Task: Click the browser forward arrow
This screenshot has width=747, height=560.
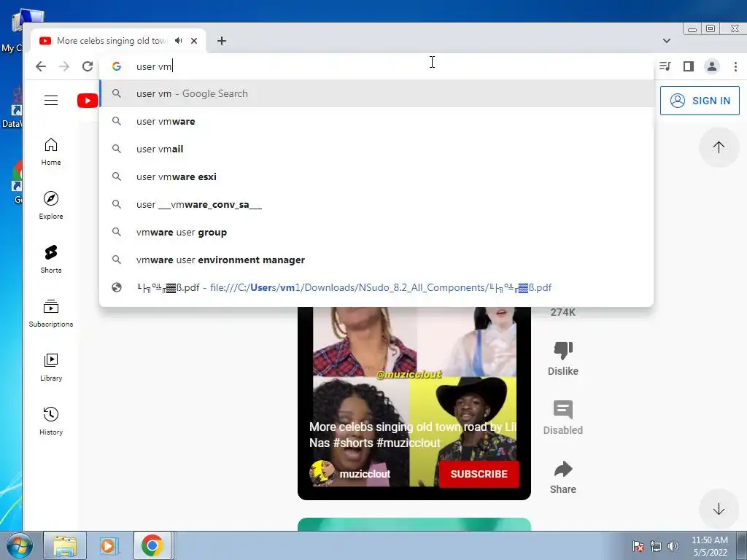Action: point(64,66)
